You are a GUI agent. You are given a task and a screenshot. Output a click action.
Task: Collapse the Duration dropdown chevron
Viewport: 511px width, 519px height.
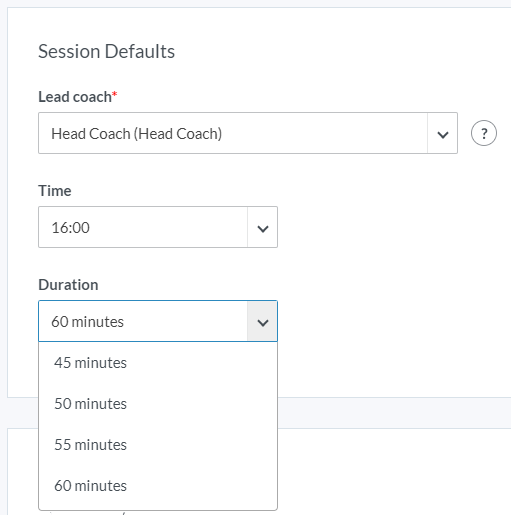point(263,321)
